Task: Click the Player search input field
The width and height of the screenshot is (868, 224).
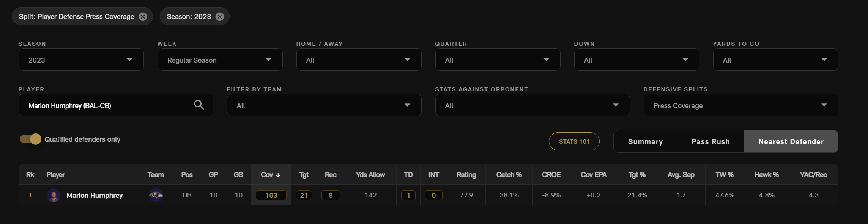Action: pos(106,105)
